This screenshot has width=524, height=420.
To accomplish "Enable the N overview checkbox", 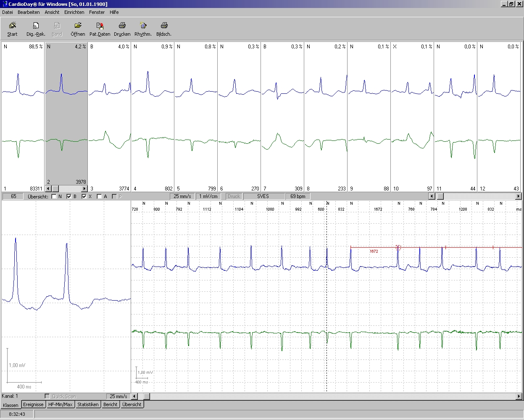I will pyautogui.click(x=54, y=196).
